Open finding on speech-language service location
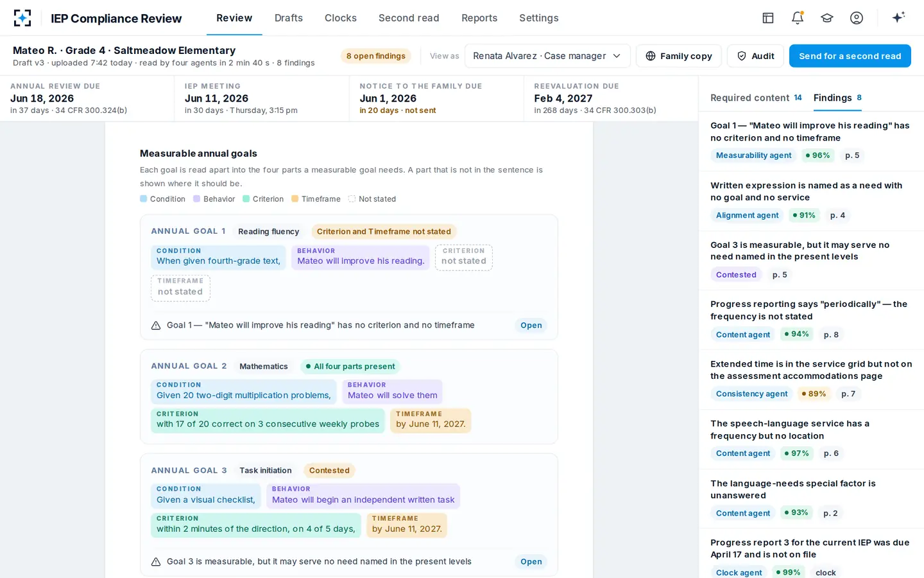The image size is (924, 578). click(x=811, y=439)
